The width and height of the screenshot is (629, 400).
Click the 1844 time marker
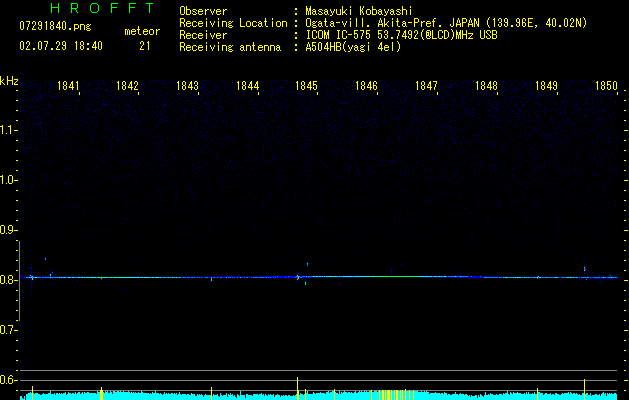click(x=248, y=86)
